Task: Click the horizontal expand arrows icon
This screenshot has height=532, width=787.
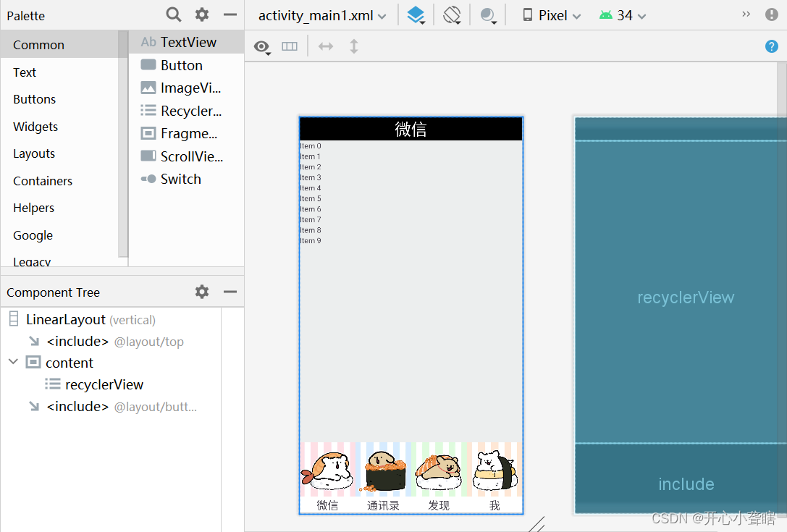Action: pyautogui.click(x=326, y=46)
